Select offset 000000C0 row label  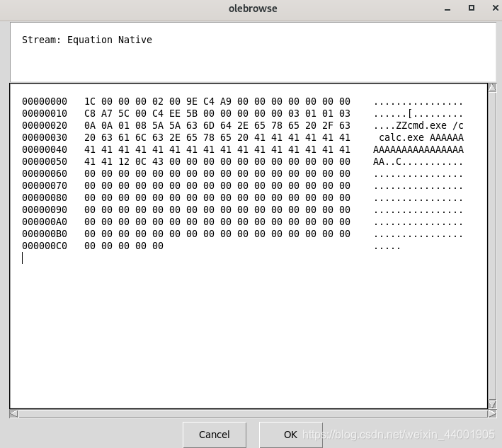45,246
